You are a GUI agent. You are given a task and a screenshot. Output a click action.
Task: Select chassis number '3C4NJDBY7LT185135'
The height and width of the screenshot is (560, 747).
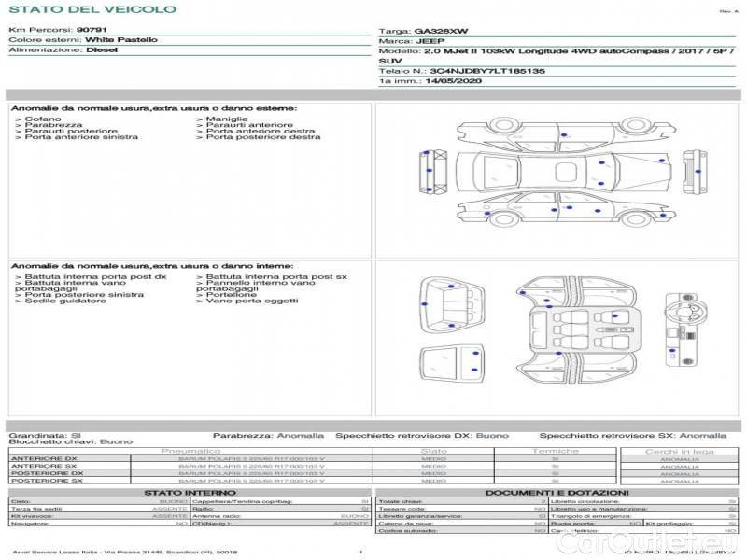(x=486, y=71)
